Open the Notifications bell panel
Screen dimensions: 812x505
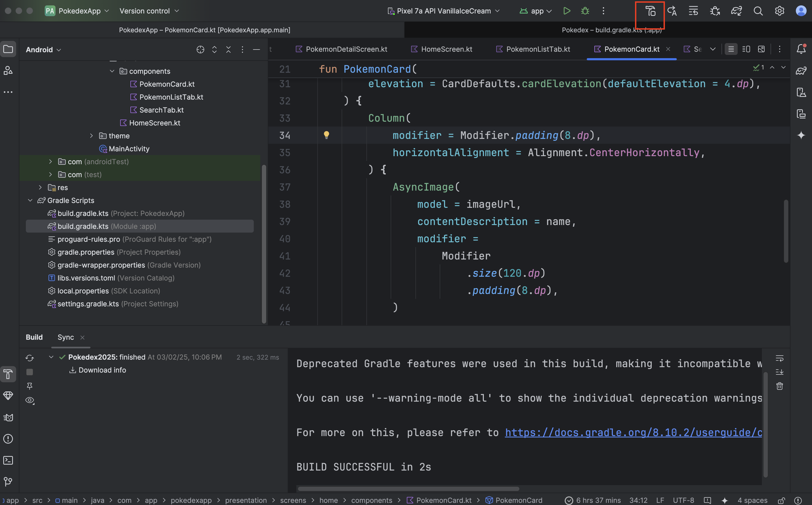801,49
